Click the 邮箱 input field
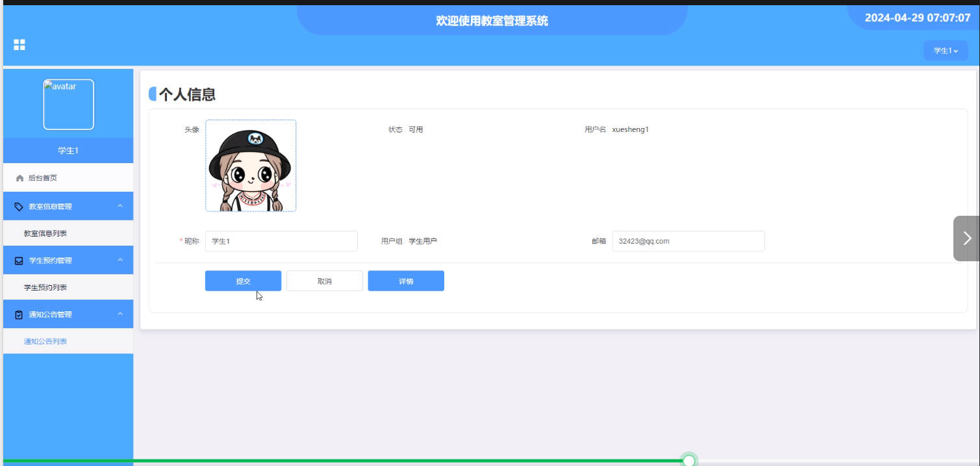This screenshot has height=466, width=980. click(688, 241)
